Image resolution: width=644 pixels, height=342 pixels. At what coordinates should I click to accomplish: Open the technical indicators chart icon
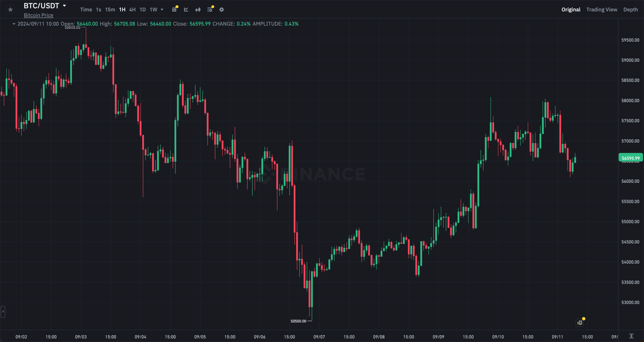tap(186, 10)
